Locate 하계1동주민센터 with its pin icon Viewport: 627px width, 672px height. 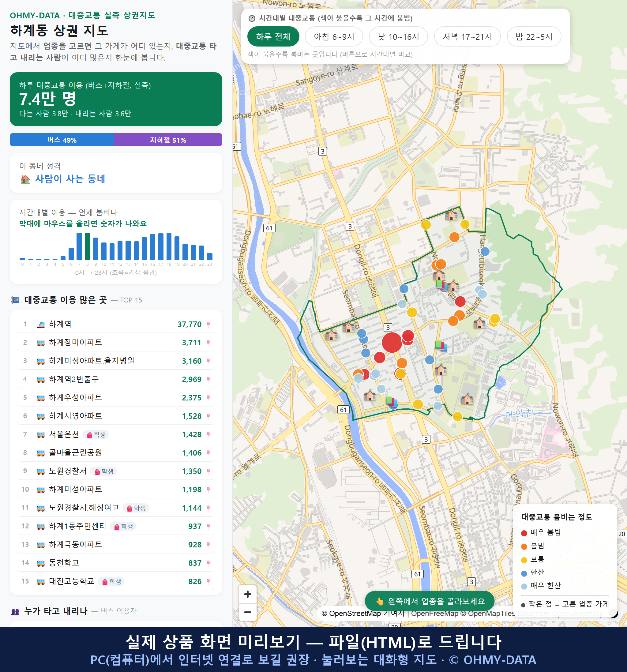point(208,526)
